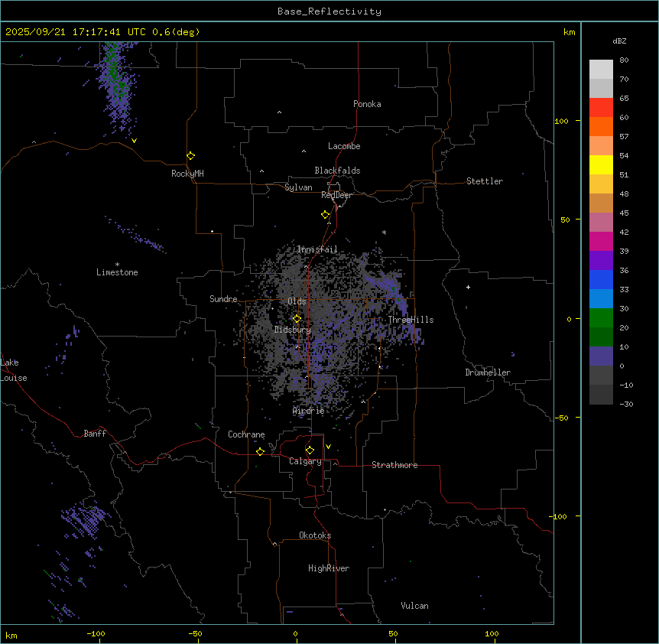Select the yellow diamond marker below RedDeer
This screenshot has height=644, width=659.
(325, 215)
